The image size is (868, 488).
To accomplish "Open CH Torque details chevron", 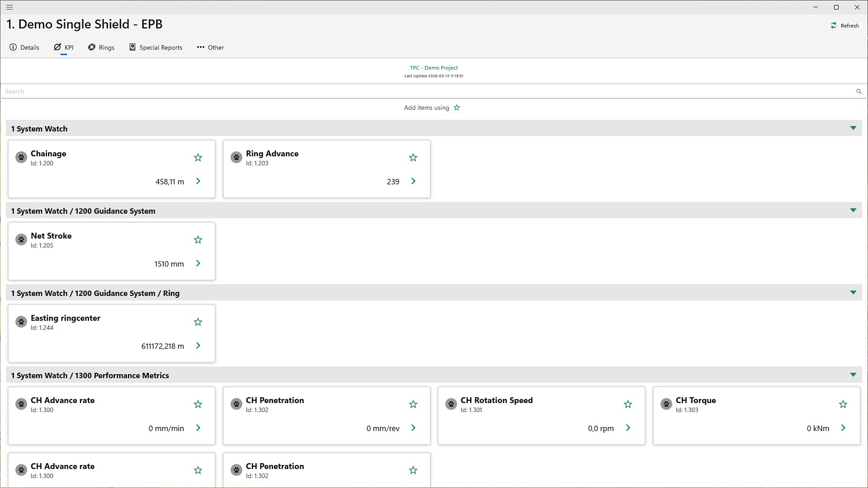I will tap(843, 428).
